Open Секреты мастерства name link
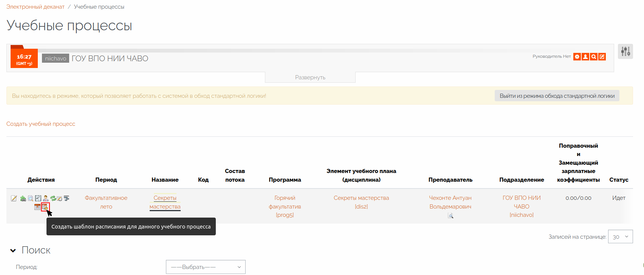Image resolution: width=644 pixels, height=275 pixels. click(x=165, y=202)
